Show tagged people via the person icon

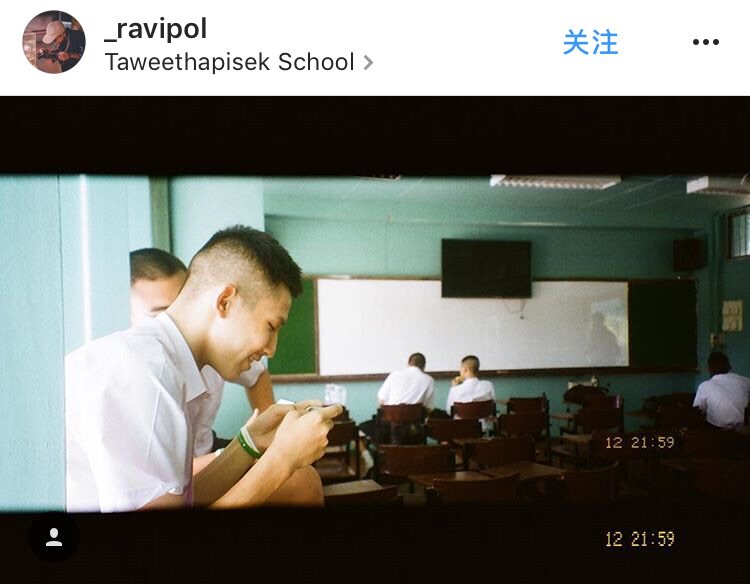point(54,537)
